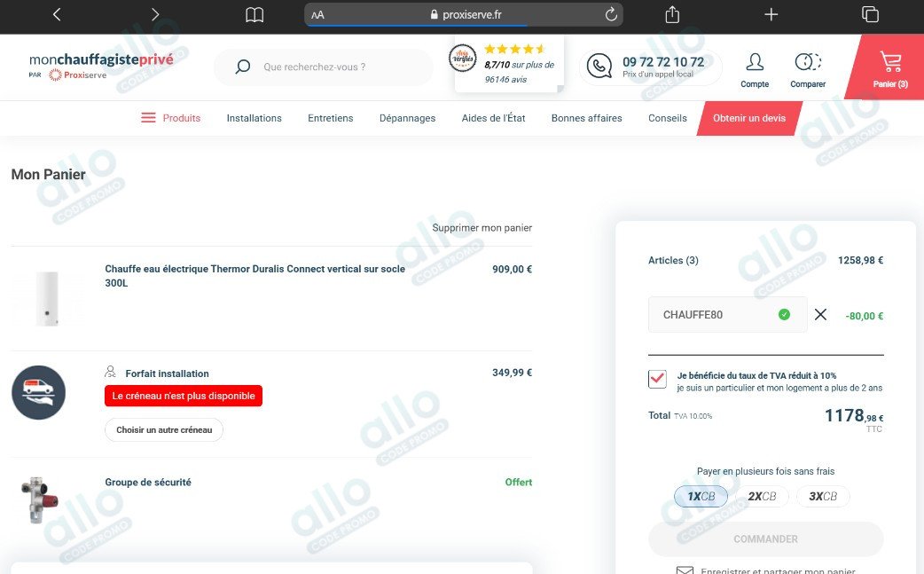The height and width of the screenshot is (574, 924).
Task: Call the number 09 72 72 10 72
Action: pos(663,62)
